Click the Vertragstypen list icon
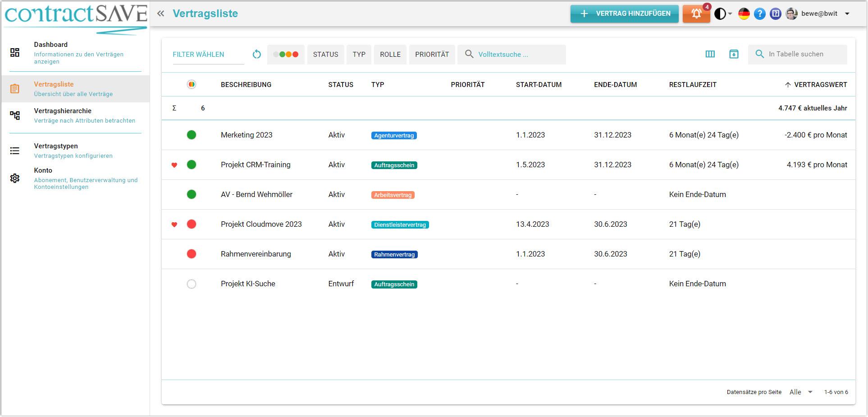The height and width of the screenshot is (417, 868). click(15, 151)
